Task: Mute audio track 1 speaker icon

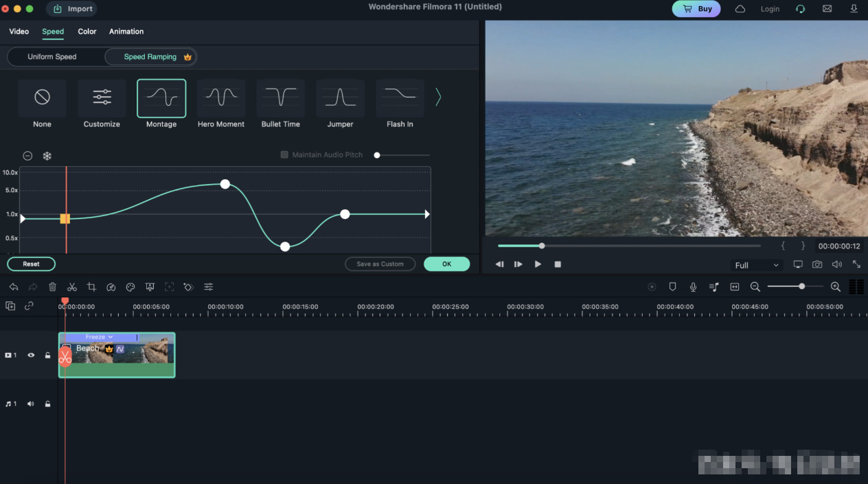Action: [31, 404]
